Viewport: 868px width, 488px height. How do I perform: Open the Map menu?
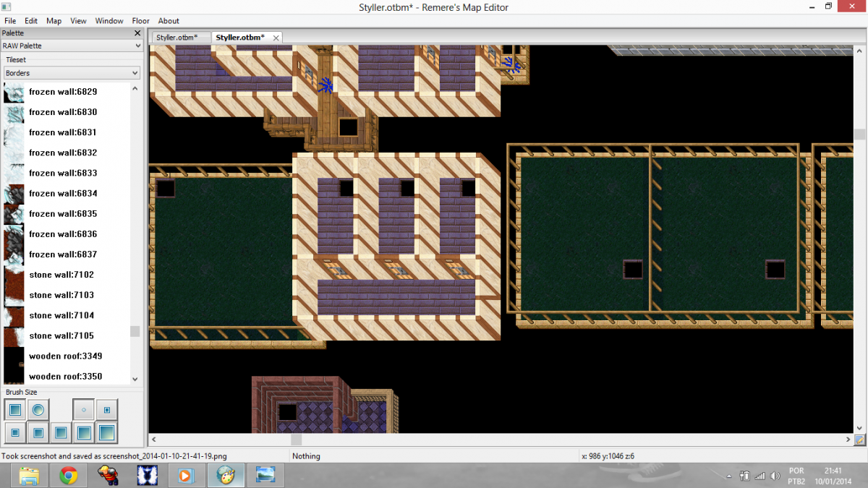click(x=54, y=21)
